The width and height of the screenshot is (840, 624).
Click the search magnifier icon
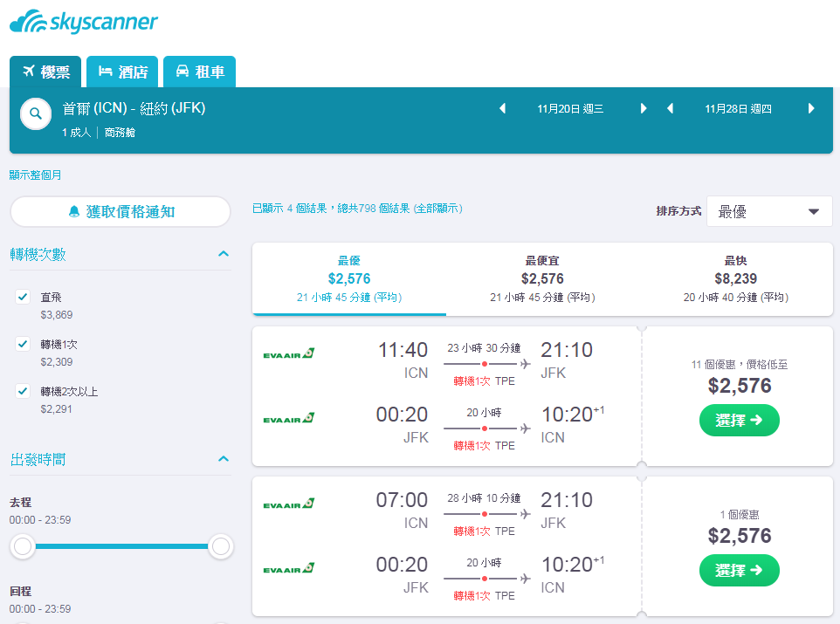(35, 113)
